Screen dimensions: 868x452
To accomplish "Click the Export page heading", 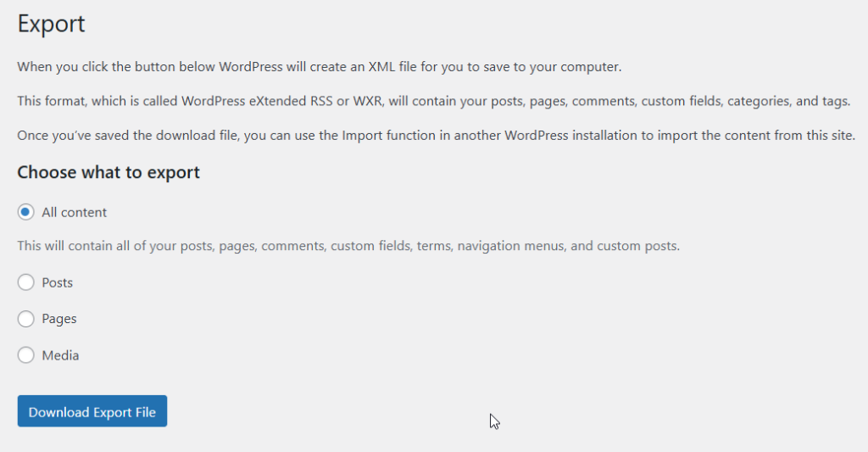I will click(x=52, y=24).
